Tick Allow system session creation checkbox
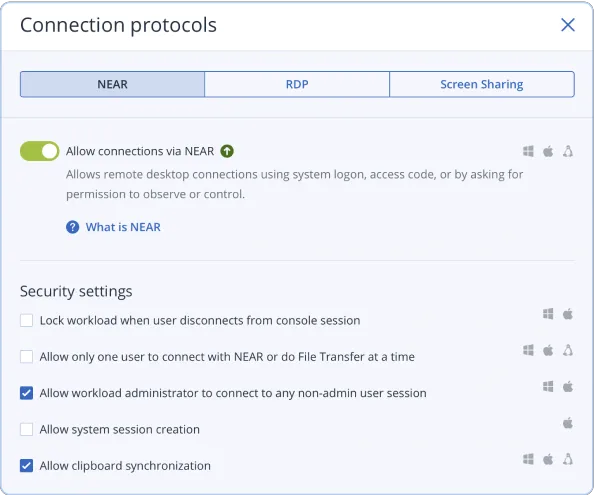Image resolution: width=594 pixels, height=495 pixels. (27, 429)
